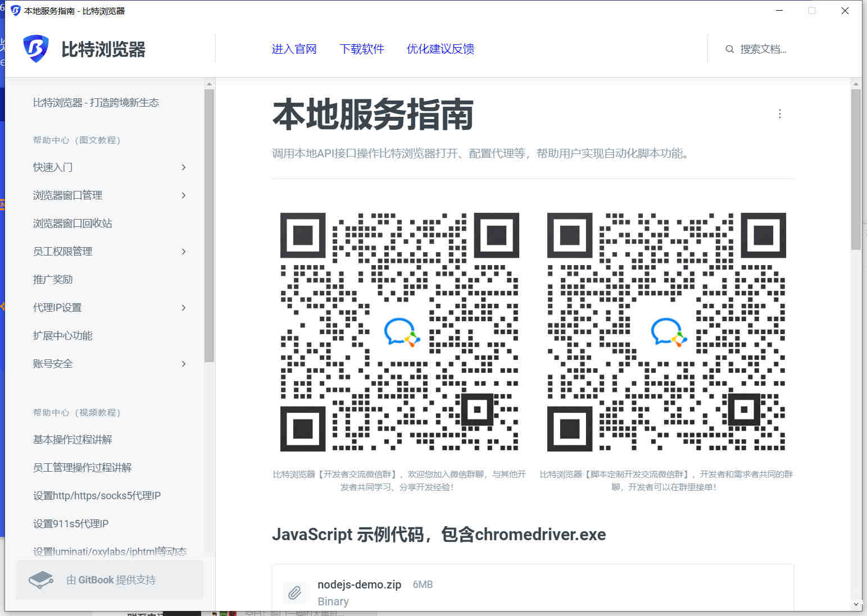Open 员工管理操作过程讲解 video tutorial
Screen dimensions: 867x616
82,468
